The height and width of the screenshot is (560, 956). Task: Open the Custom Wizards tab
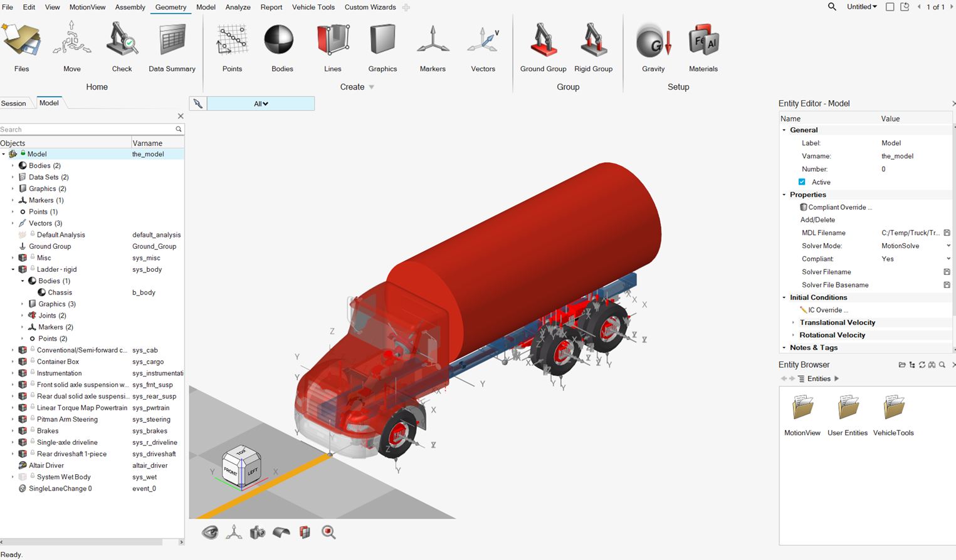click(370, 7)
